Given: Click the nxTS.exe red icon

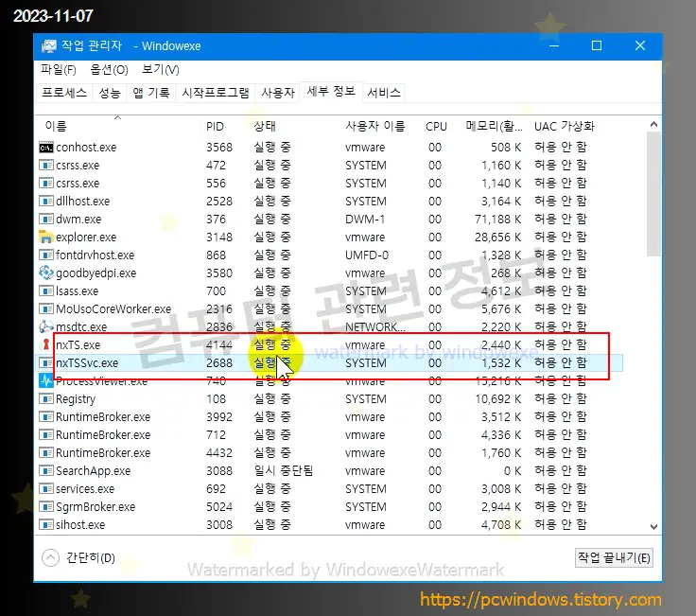Looking at the screenshot, I should click(x=45, y=344).
